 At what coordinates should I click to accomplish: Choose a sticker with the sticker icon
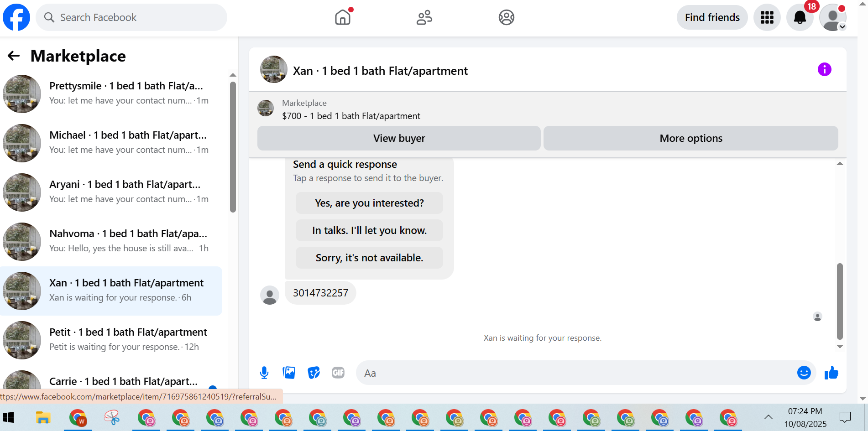(314, 373)
